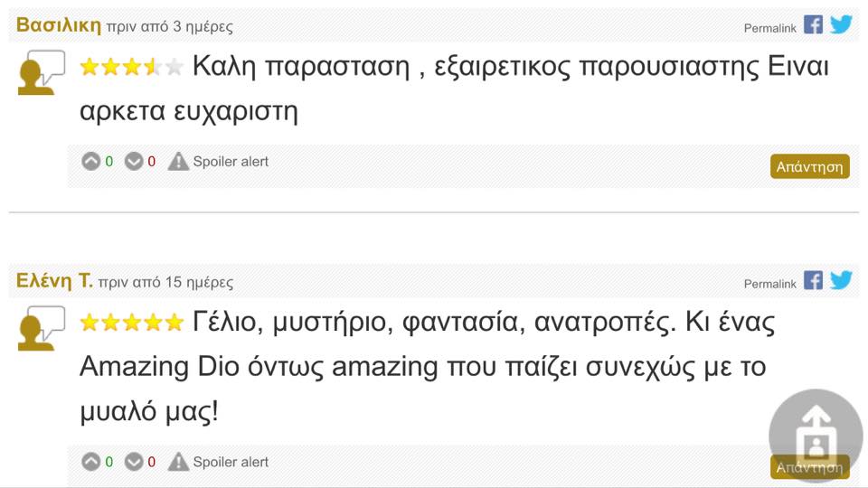Open Permalink for Βασιλικη's review
Viewport: 868px width, 488px height.
click(x=769, y=28)
